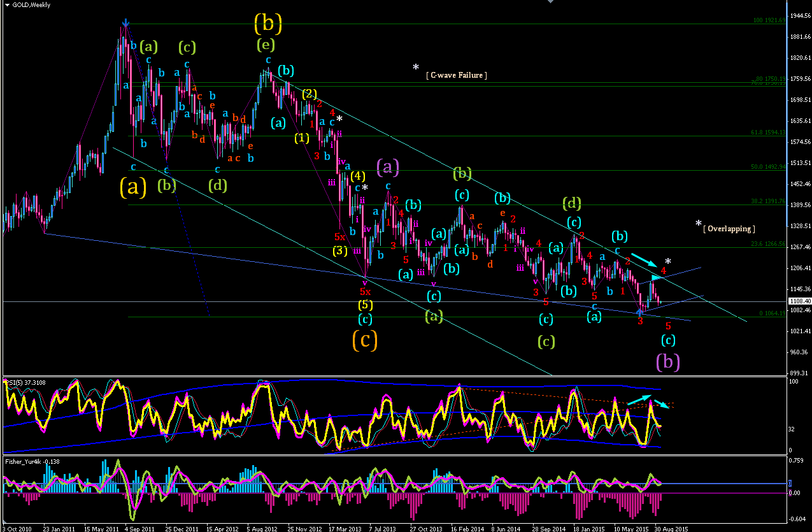The width and height of the screenshot is (812, 532).
Task: Click the date label '3 Oct 2010'
Action: tap(17, 528)
